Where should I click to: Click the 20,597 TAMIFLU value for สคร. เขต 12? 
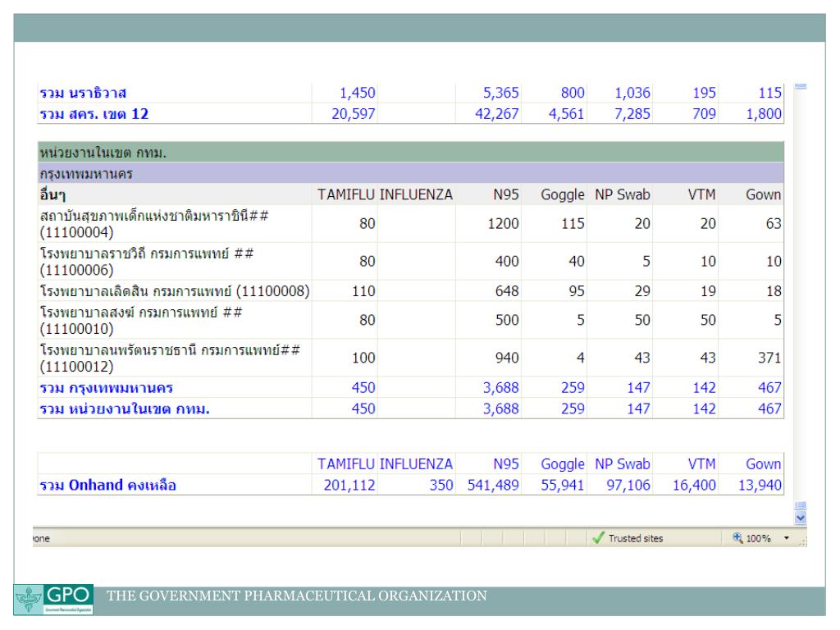[353, 114]
